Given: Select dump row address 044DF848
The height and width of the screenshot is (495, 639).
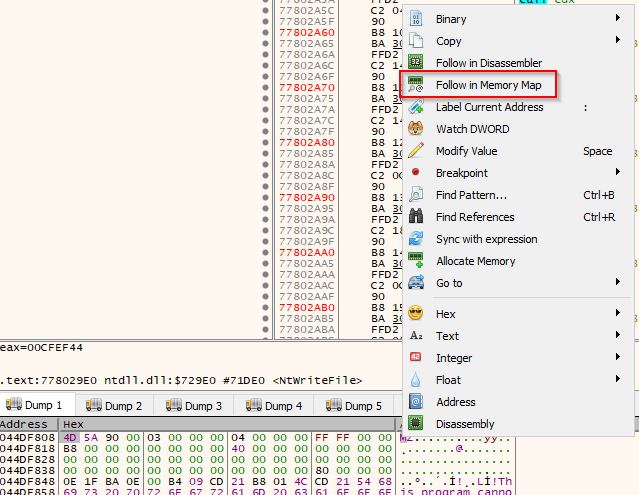Looking at the screenshot, I should [27, 482].
